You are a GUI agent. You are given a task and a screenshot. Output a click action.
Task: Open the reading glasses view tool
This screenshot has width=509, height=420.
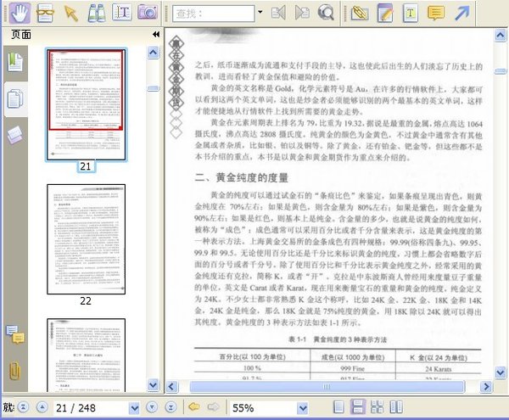tap(45, 13)
